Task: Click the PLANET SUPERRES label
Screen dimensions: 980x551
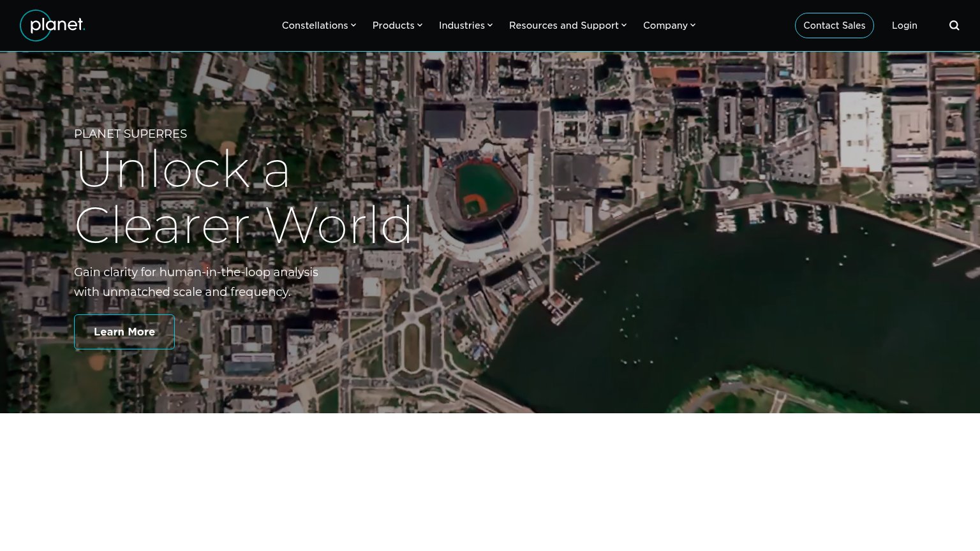Action: [131, 134]
